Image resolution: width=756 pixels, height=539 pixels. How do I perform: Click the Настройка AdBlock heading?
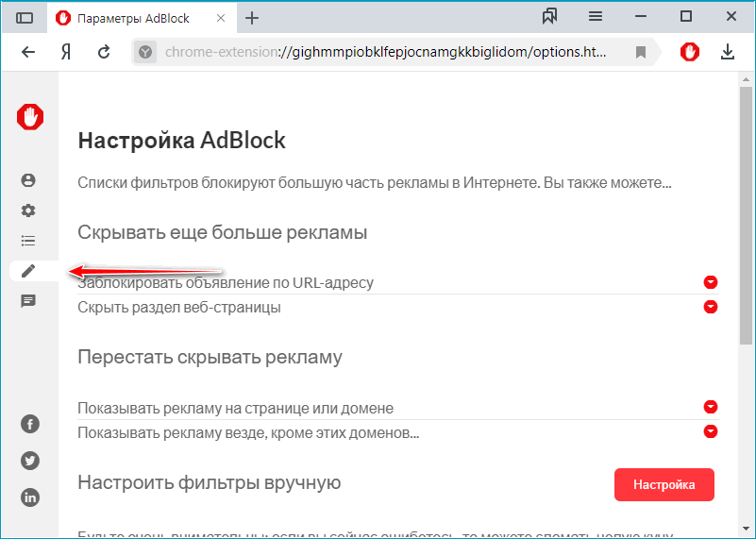pyautogui.click(x=182, y=141)
